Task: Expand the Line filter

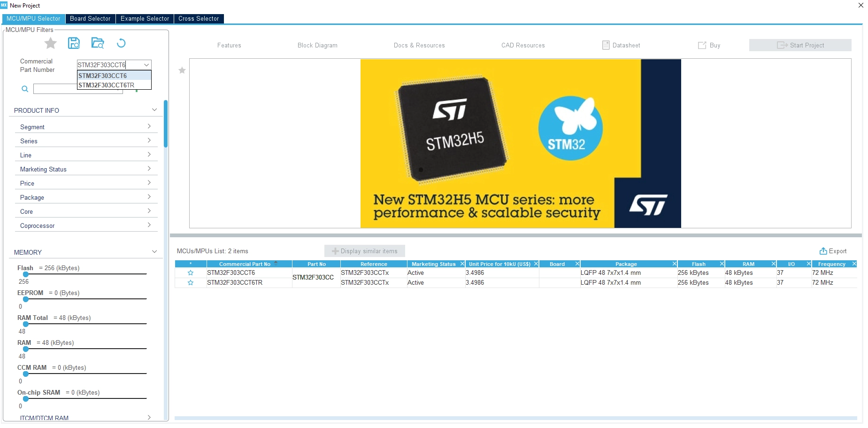Action: [x=149, y=155]
